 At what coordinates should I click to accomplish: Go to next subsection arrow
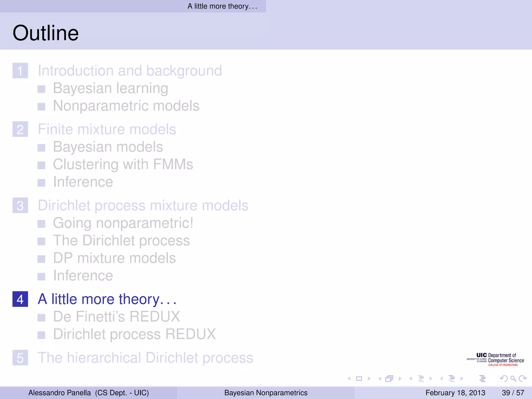click(x=431, y=378)
